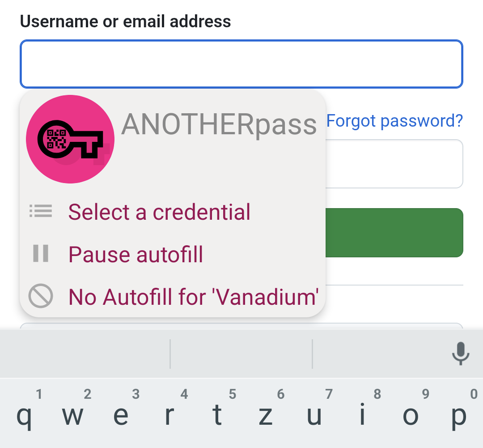Click the no-autofill prohibition circle icon
483x448 pixels.
pos(41,296)
